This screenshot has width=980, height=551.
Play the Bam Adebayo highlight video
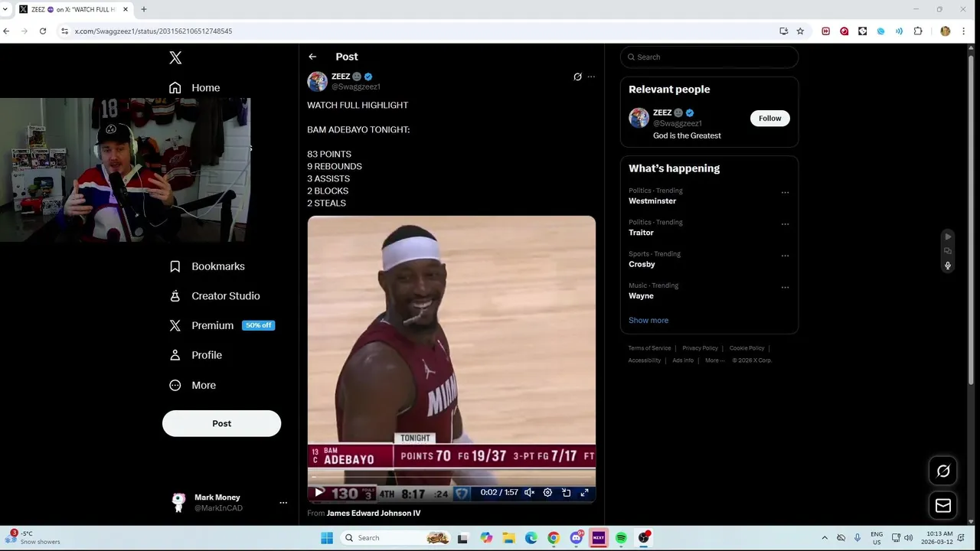tap(319, 493)
